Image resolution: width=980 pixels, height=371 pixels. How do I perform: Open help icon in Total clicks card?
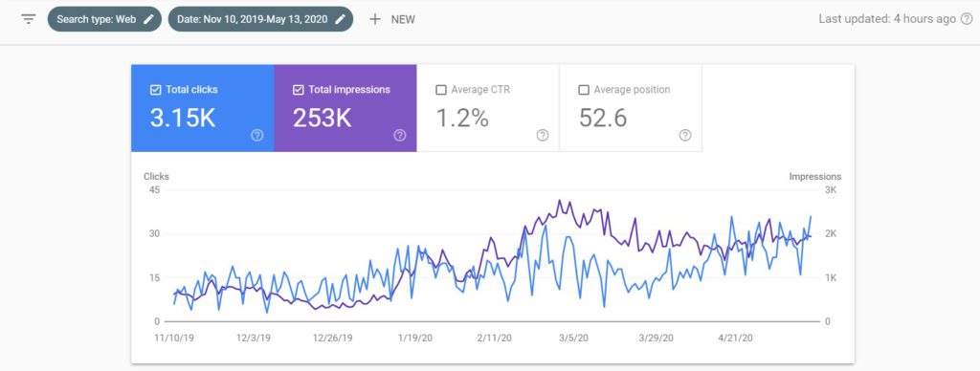tap(256, 136)
